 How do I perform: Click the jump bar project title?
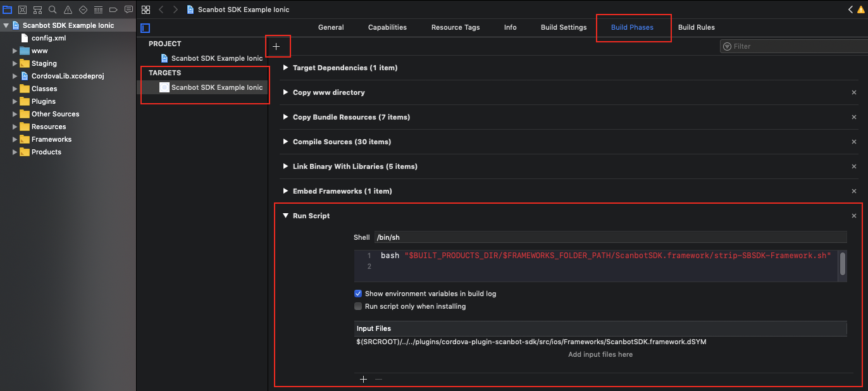click(x=244, y=9)
